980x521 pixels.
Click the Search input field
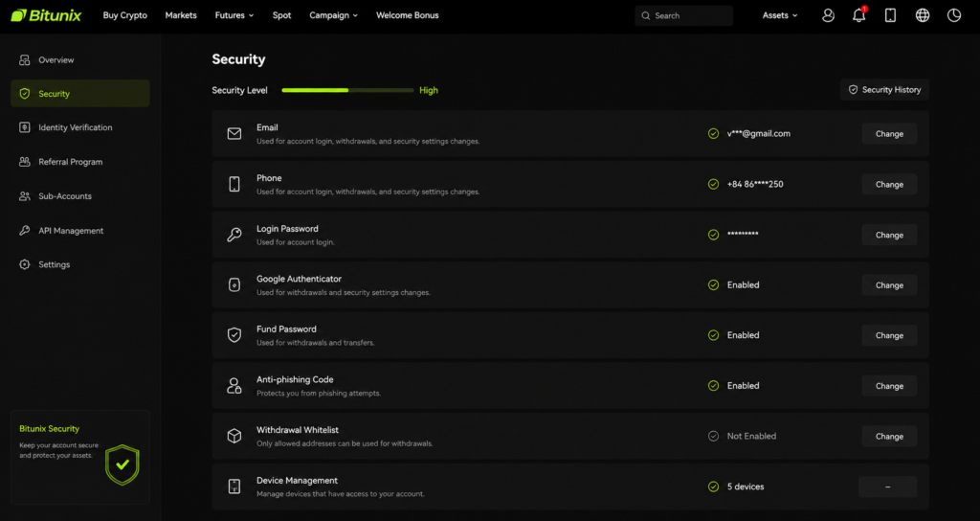coord(683,15)
